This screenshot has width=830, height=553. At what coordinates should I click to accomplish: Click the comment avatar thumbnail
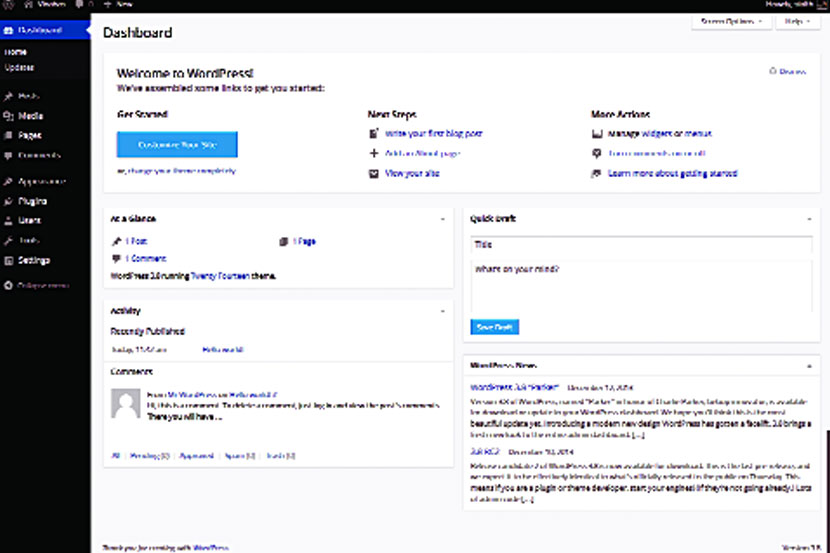123,404
